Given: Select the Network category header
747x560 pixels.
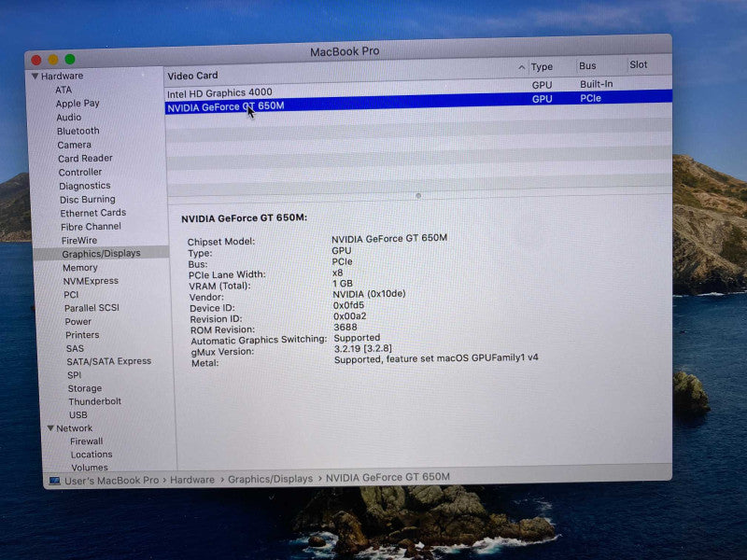Looking at the screenshot, I should (74, 428).
